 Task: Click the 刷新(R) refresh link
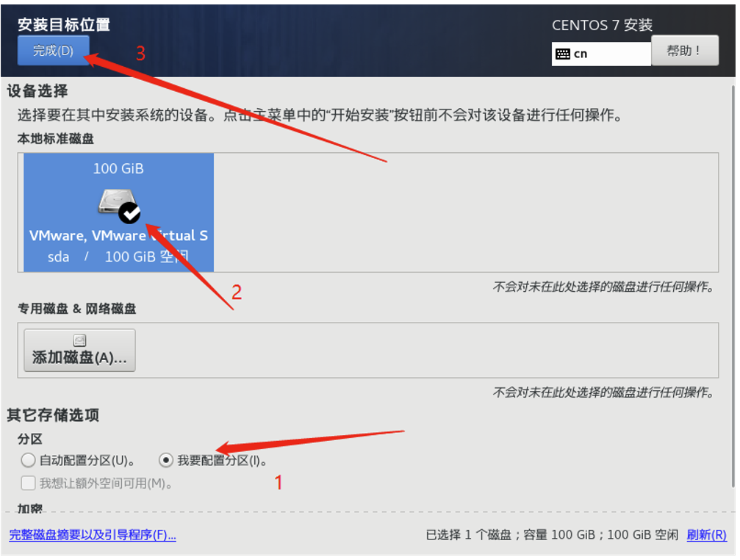(x=706, y=535)
